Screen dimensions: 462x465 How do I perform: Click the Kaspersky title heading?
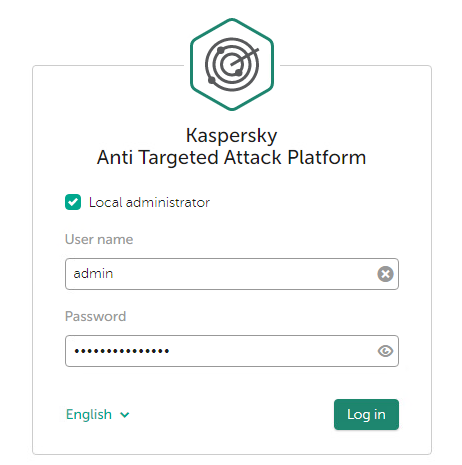tap(232, 136)
